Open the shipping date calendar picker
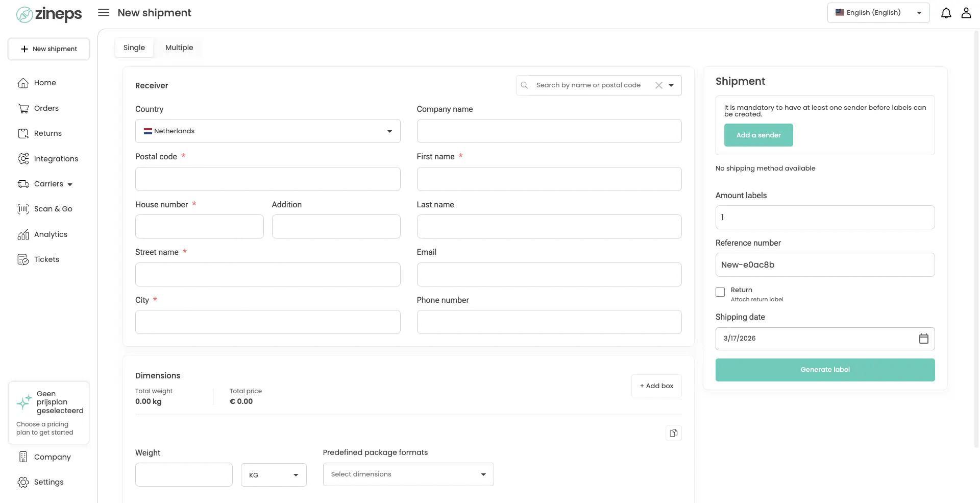This screenshot has height=503, width=980. pos(923,338)
